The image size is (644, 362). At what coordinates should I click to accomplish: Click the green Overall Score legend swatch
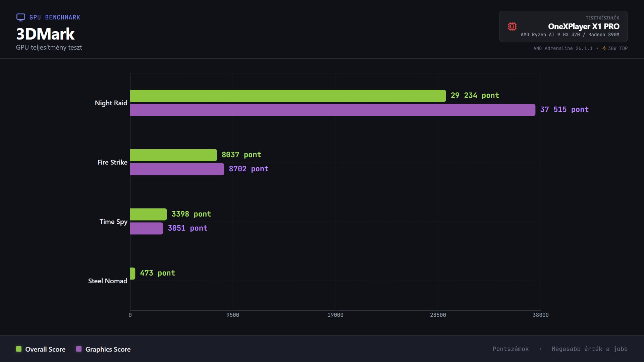click(19, 349)
